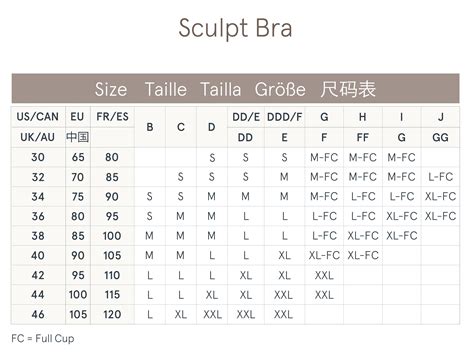Screen dimensions: 474x360
Task: Click the DDD/F cup header
Action: pyautogui.click(x=284, y=117)
